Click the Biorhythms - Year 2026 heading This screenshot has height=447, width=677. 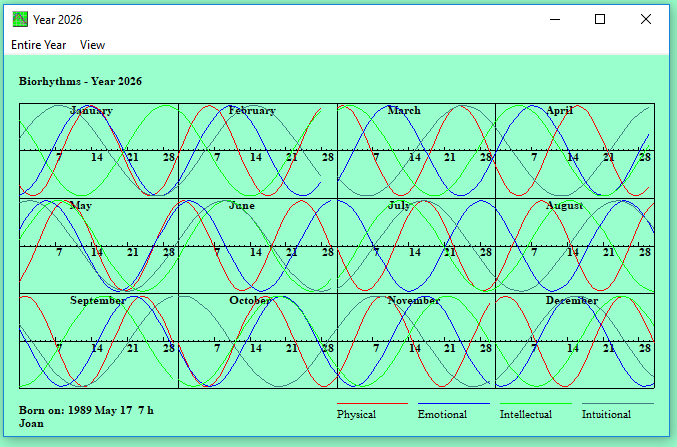[x=80, y=82]
